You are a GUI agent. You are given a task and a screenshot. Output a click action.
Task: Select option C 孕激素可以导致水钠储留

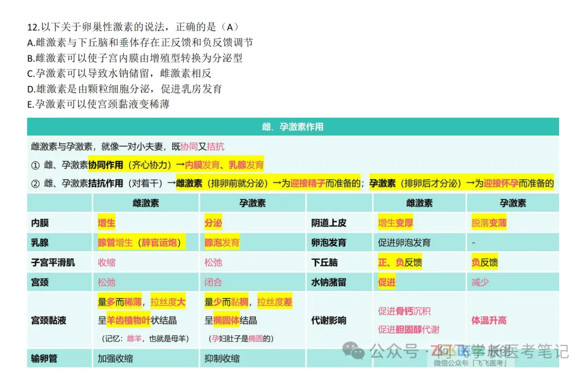pyautogui.click(x=119, y=73)
